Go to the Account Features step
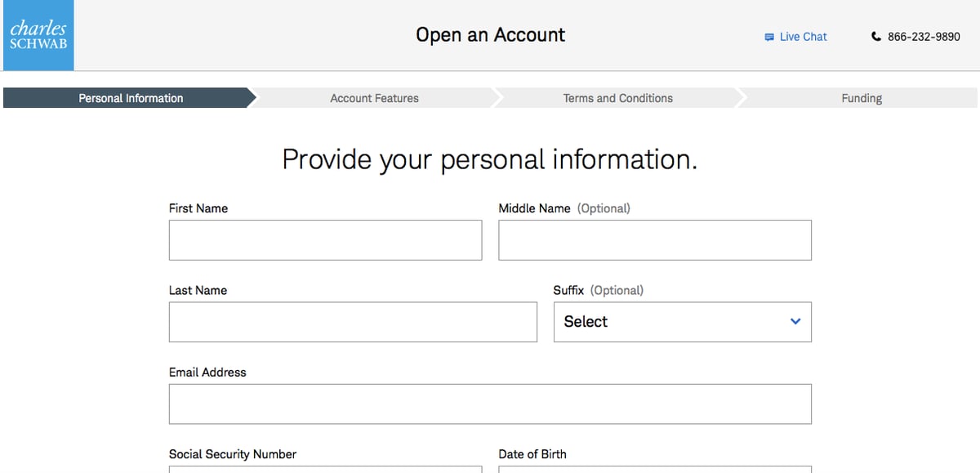The image size is (980, 473). click(374, 98)
